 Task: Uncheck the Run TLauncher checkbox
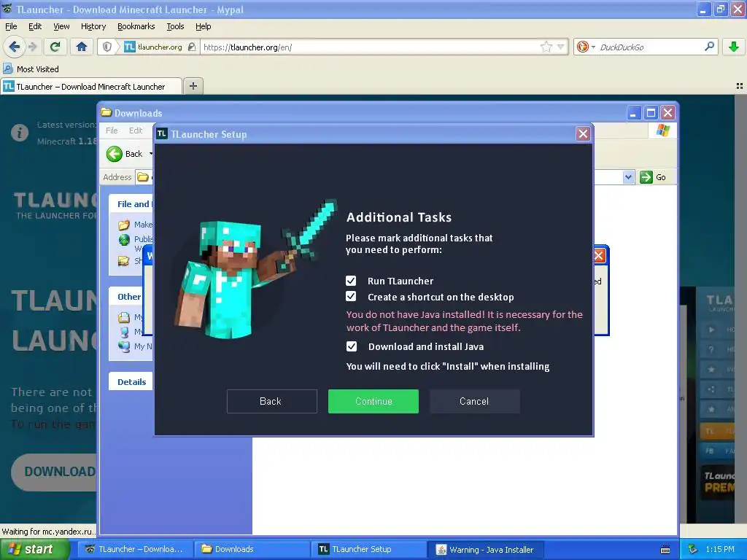pyautogui.click(x=351, y=281)
